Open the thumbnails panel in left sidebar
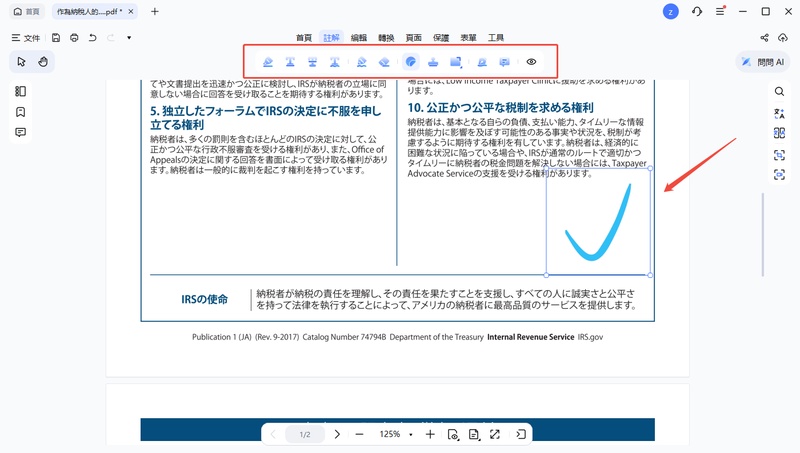 tap(20, 91)
